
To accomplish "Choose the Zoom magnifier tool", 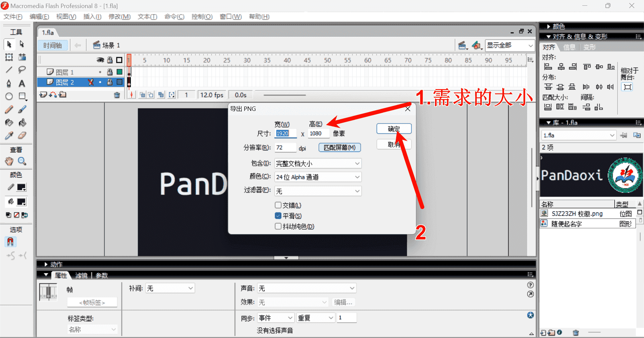I will (x=22, y=161).
